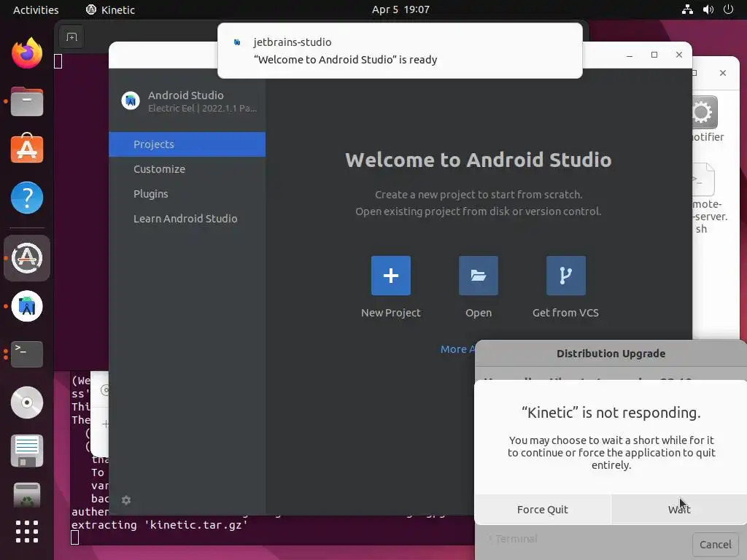The image size is (747, 560).
Task: Show Applications grid in the dock
Action: coord(27,532)
